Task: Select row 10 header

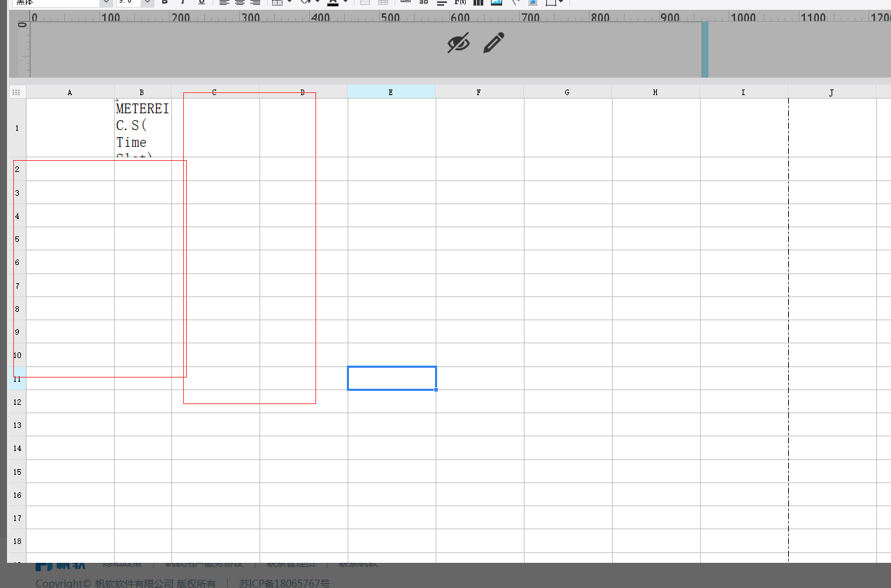Action: (17, 355)
